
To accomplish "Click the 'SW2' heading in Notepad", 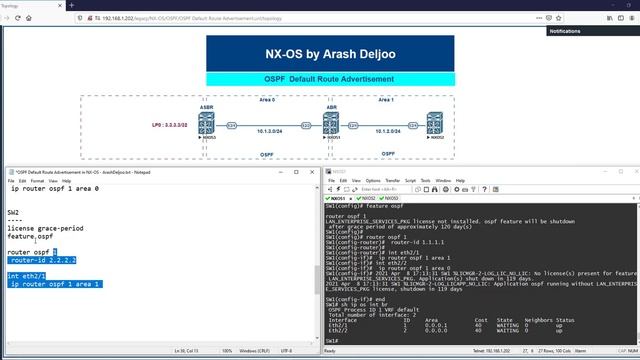I will 13,212.
